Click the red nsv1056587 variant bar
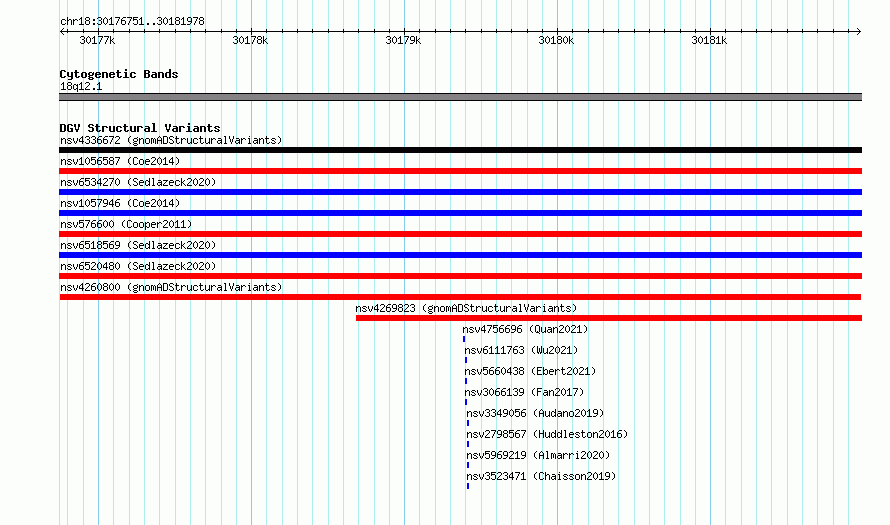 [x=460, y=171]
